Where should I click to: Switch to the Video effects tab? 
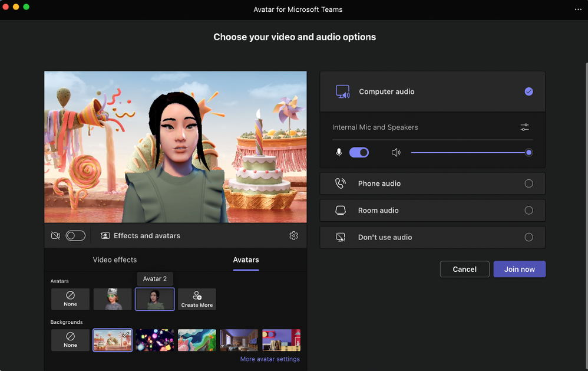tap(115, 260)
